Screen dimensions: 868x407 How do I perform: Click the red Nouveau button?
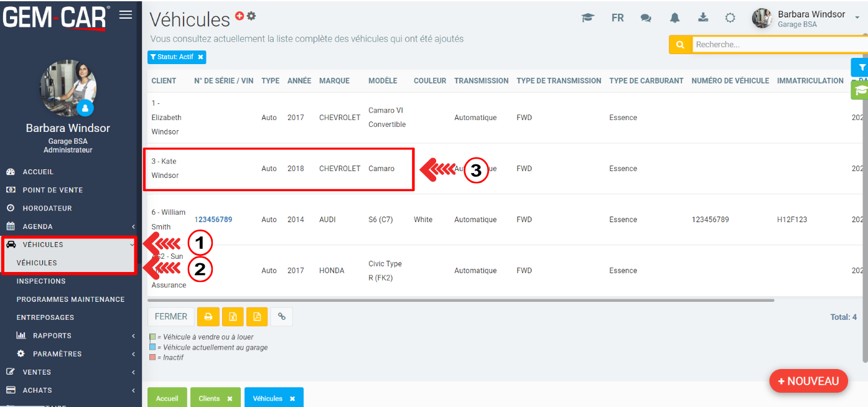[x=808, y=381]
